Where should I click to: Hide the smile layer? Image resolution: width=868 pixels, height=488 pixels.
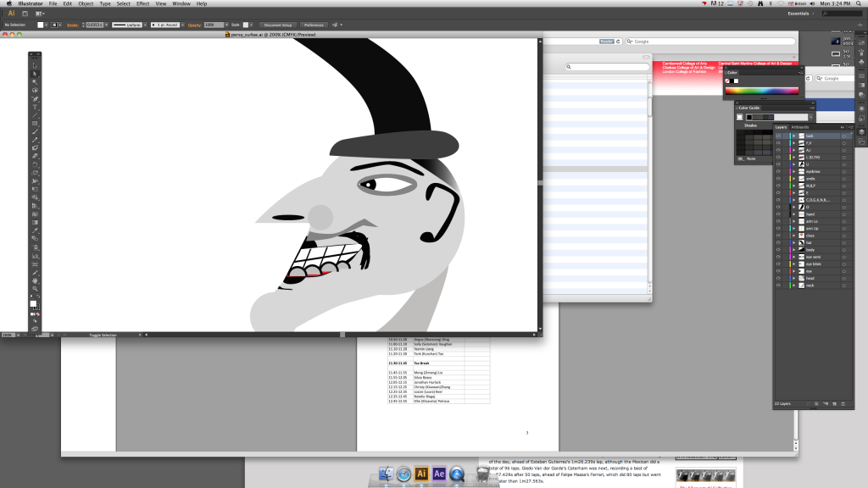(778, 178)
